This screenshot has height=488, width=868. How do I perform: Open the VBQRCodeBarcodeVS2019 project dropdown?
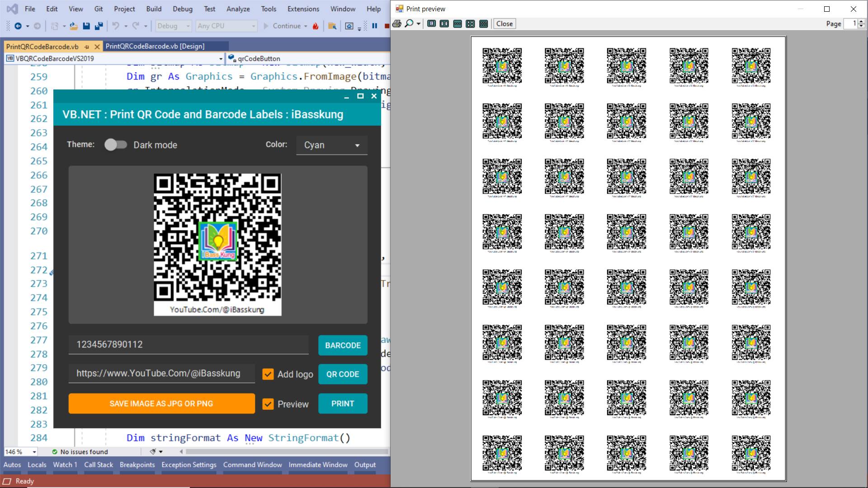click(x=115, y=58)
